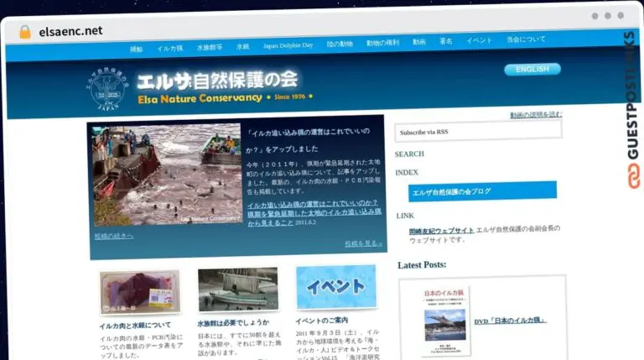Switch language with the ENGLISH button

click(532, 69)
